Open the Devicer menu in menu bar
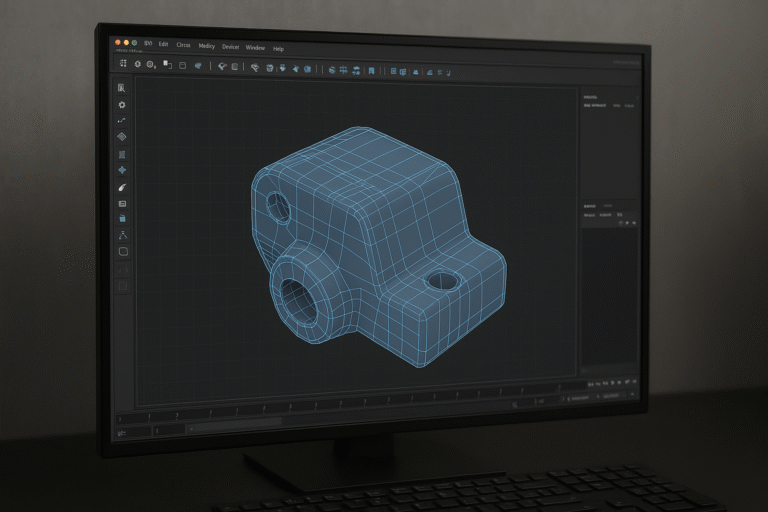 230,47
